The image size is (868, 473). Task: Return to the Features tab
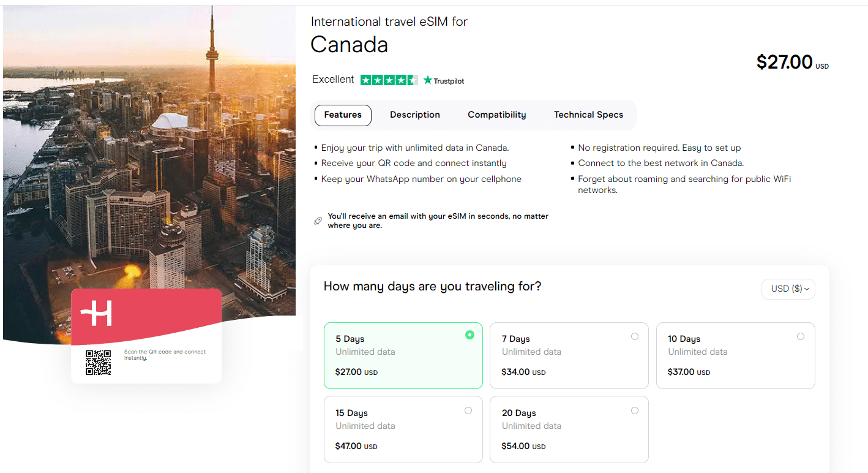coord(343,115)
